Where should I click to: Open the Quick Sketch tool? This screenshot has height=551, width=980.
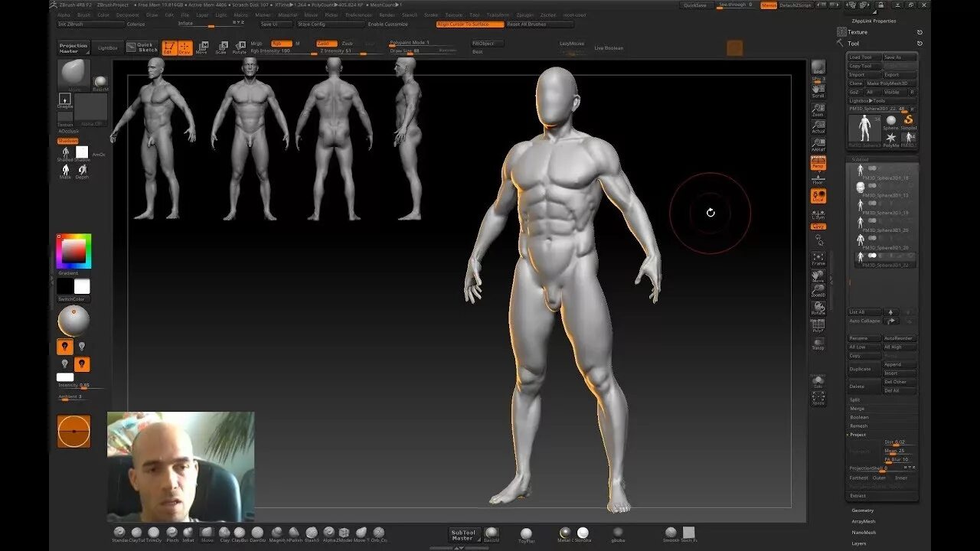click(143, 47)
